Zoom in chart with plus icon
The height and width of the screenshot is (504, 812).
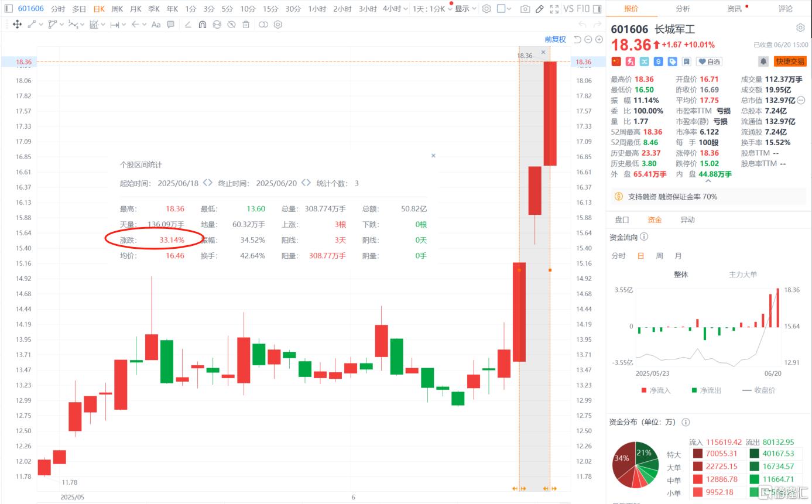click(599, 39)
